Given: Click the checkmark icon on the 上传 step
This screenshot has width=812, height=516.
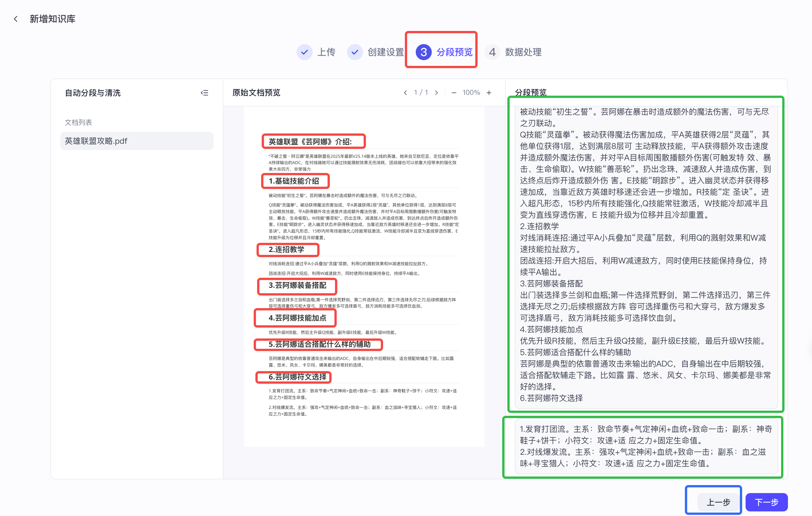Looking at the screenshot, I should [305, 52].
